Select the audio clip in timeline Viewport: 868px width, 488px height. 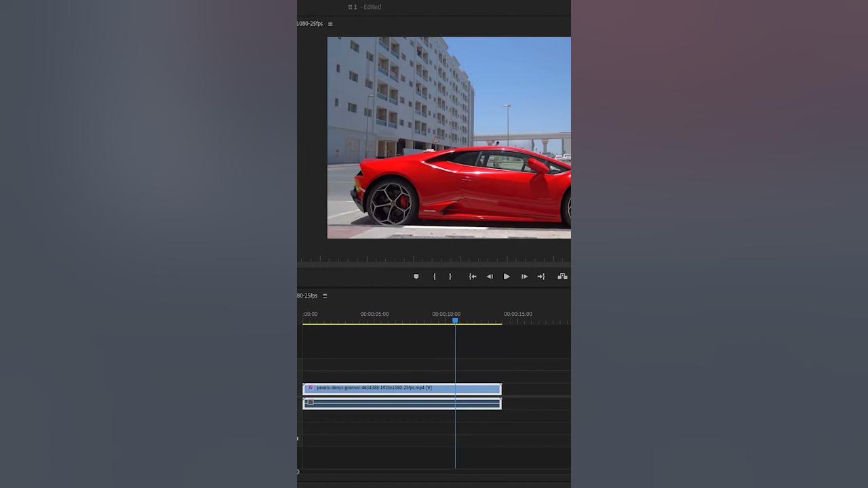click(x=402, y=403)
